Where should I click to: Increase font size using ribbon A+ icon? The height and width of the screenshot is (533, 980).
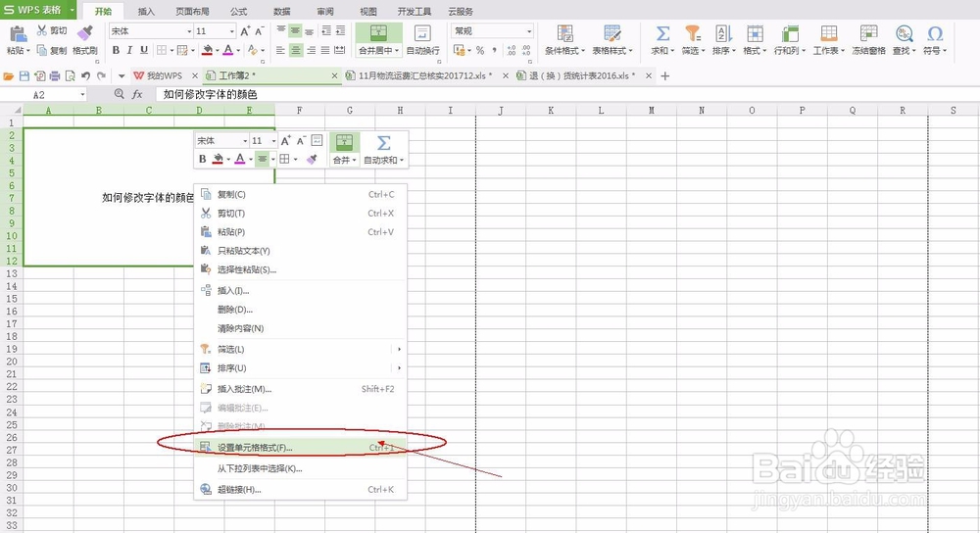[245, 30]
